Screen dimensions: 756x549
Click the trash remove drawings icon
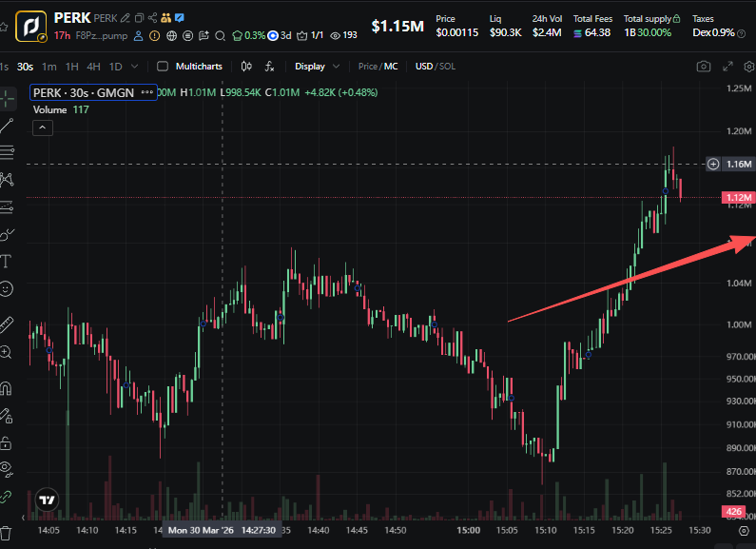point(6,534)
